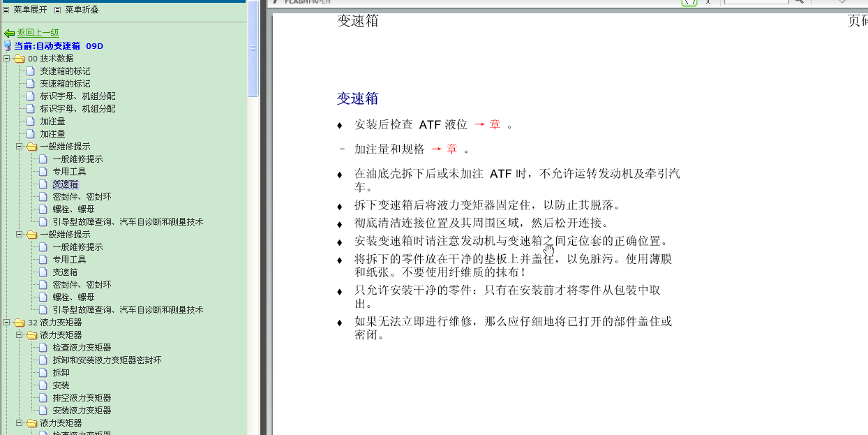Expand all menus with 菜单展开
The width and height of the screenshot is (868, 435).
[x=31, y=10]
